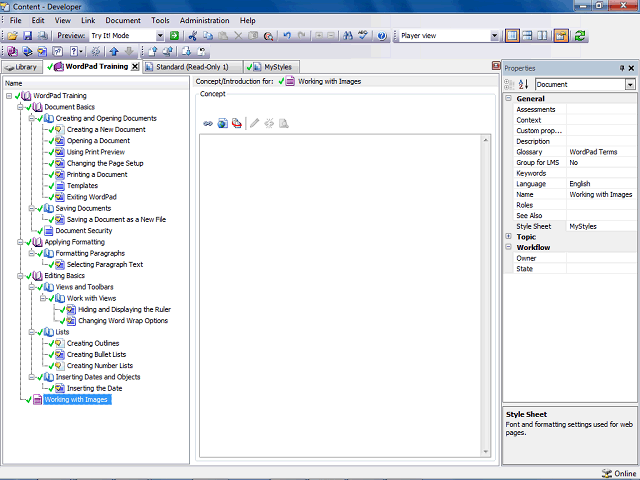
Task: Select Changing Word Wrap Options topic
Action: [x=123, y=321]
